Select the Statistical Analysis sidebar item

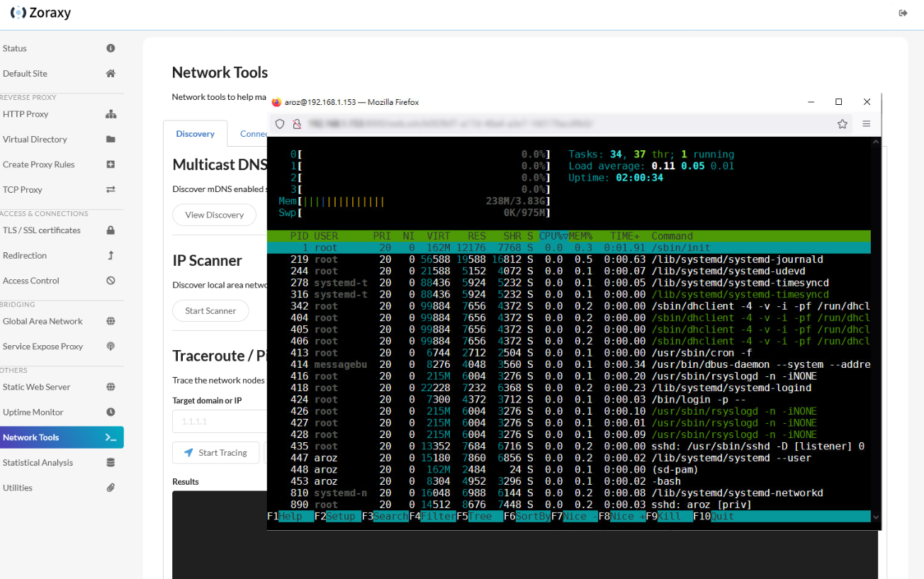38,463
